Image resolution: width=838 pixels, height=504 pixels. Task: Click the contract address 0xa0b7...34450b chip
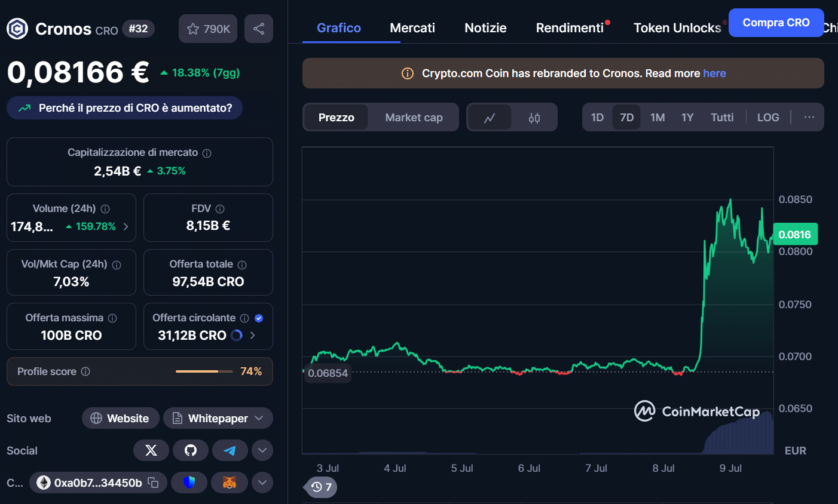(x=97, y=483)
